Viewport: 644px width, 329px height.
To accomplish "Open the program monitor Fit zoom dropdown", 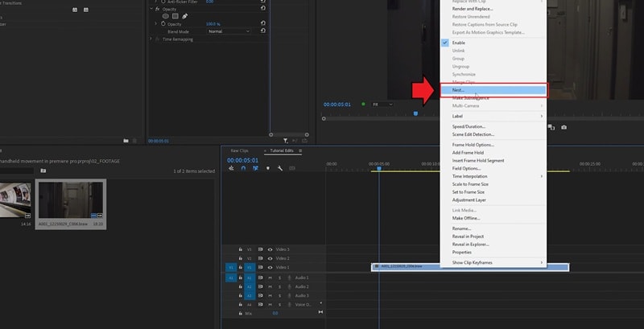I will [x=382, y=105].
